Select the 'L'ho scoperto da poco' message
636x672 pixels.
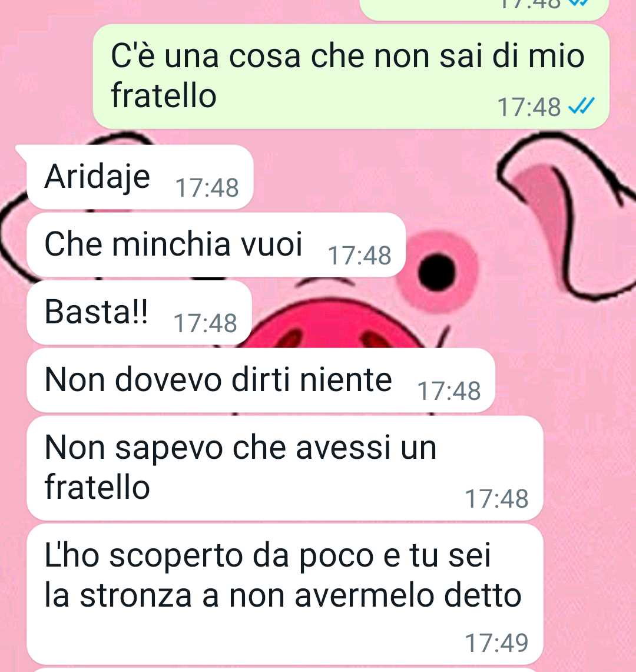(x=285, y=594)
